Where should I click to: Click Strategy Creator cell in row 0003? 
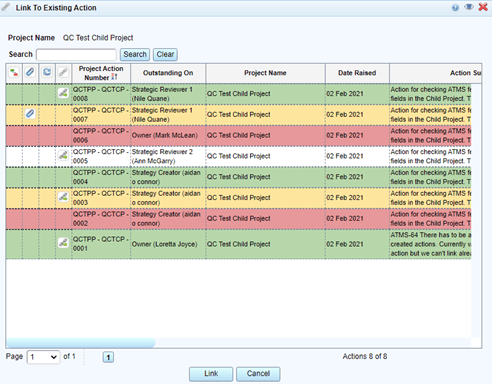[x=168, y=198]
